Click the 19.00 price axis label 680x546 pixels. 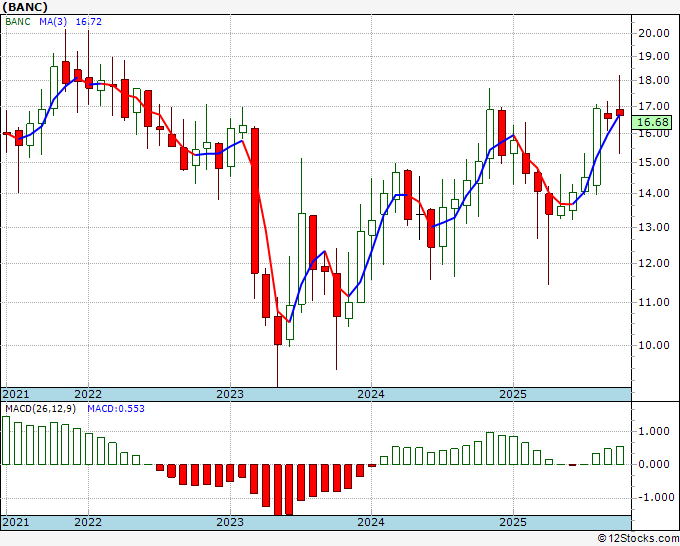point(653,56)
